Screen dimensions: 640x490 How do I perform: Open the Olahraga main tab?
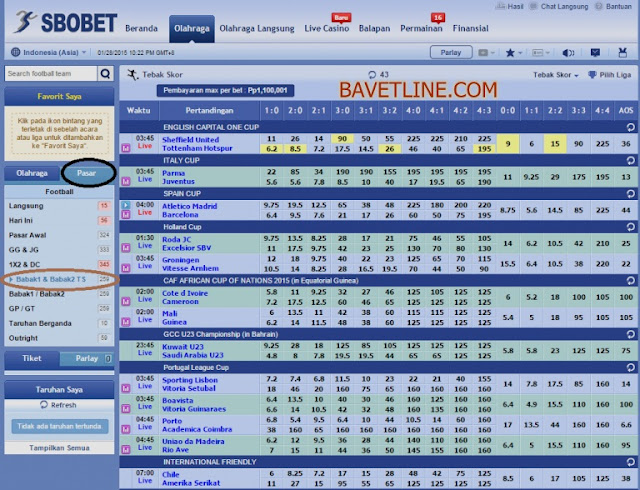tap(191, 29)
